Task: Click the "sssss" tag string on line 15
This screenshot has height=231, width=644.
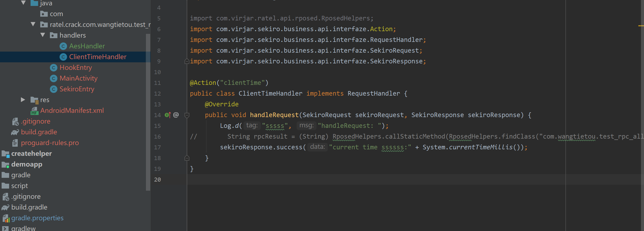Action: 275,126
